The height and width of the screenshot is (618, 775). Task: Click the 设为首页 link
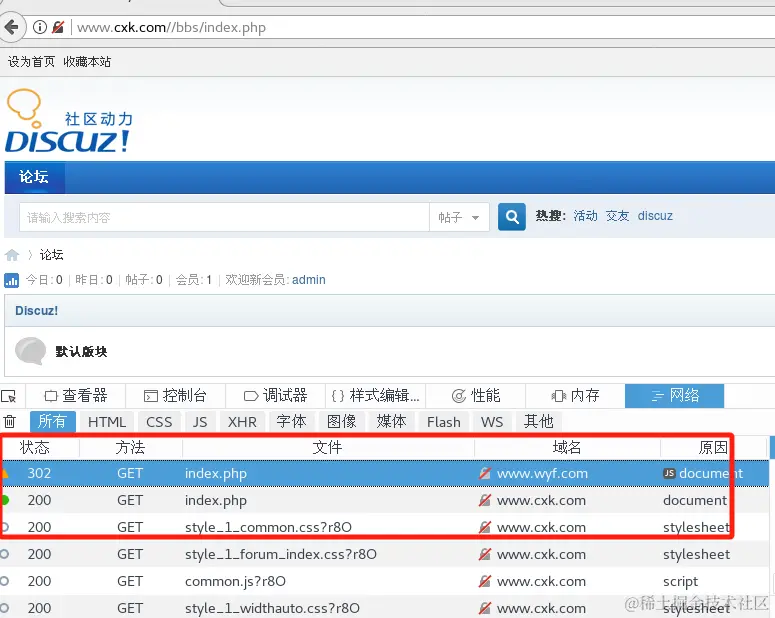(x=31, y=62)
